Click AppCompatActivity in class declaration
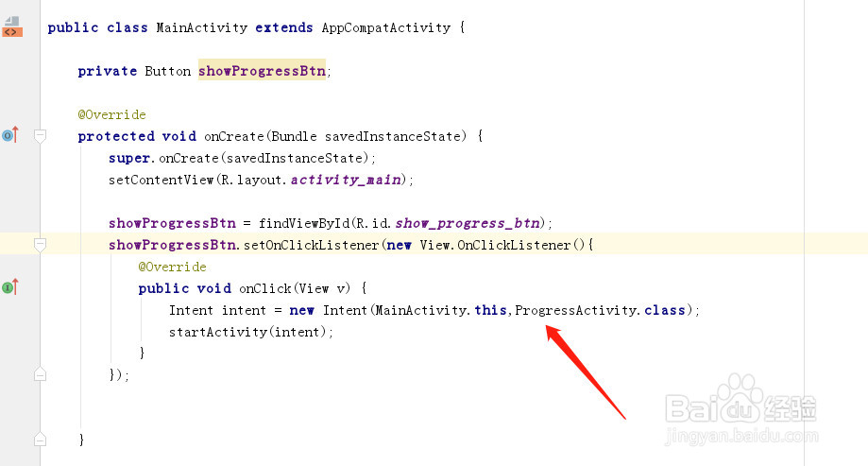The width and height of the screenshot is (868, 466). pos(386,27)
